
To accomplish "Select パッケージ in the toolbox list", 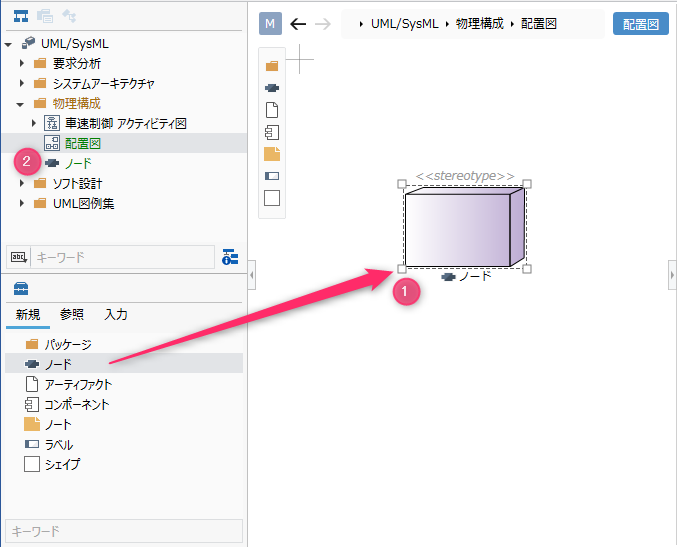I will coord(124,344).
